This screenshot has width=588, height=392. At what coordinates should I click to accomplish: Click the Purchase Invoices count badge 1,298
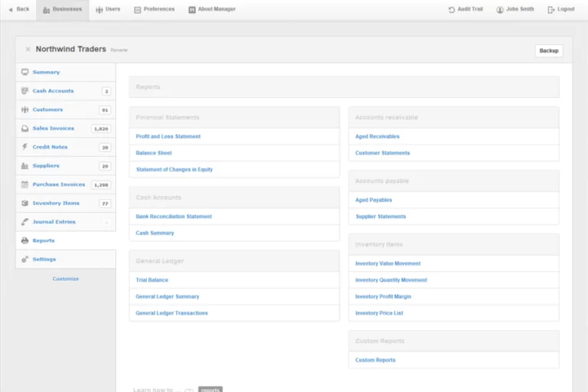point(101,185)
